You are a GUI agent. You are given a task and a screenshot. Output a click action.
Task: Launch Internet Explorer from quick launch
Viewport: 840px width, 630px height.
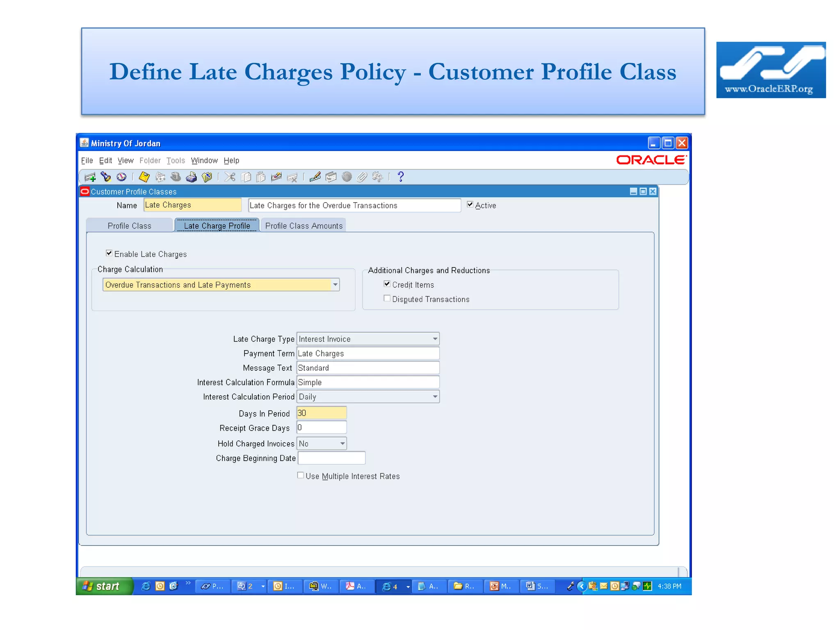[x=146, y=586]
